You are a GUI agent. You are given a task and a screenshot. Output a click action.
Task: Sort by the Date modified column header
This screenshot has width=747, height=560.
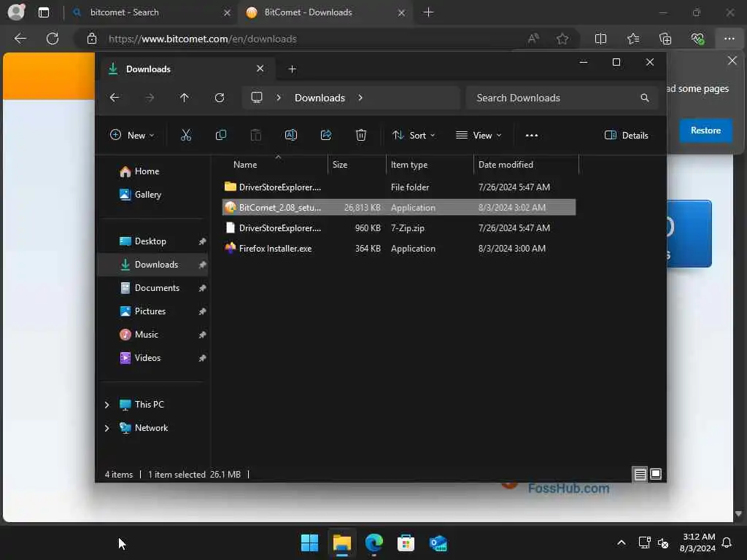coord(527,165)
